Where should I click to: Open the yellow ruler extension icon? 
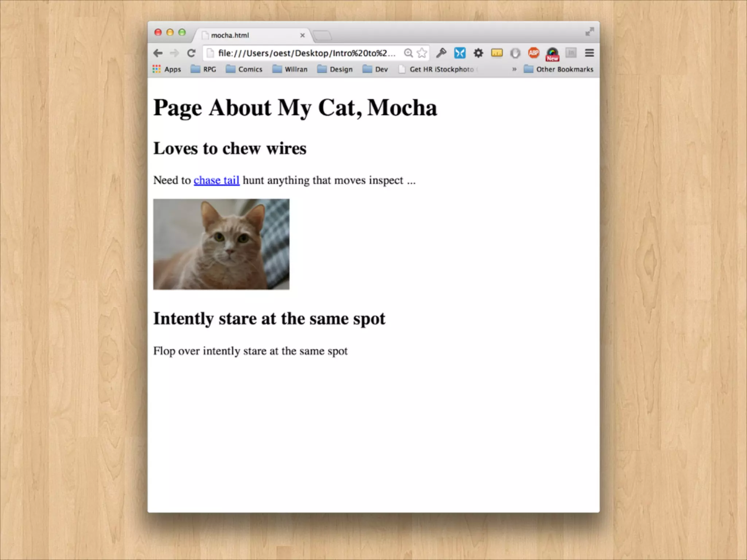pos(497,53)
